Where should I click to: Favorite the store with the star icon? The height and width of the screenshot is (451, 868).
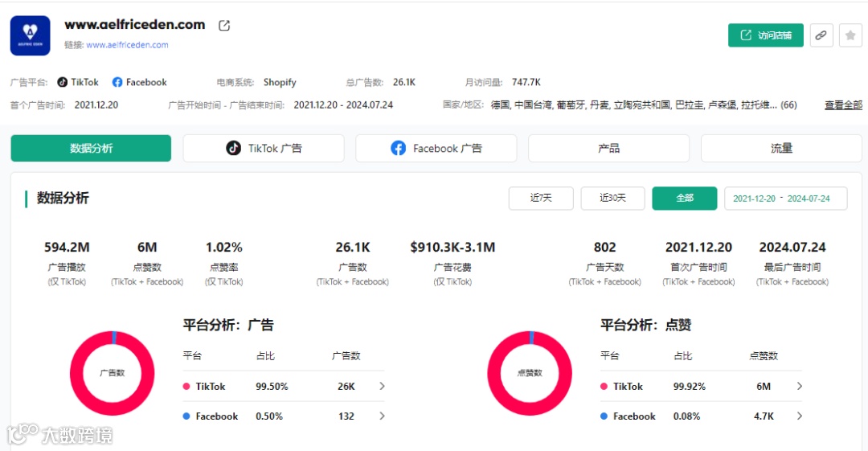point(850,35)
